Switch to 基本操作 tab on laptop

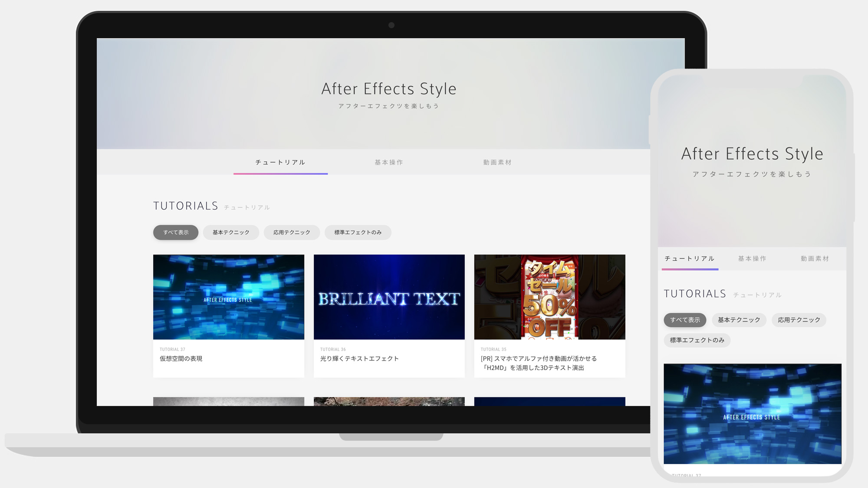[x=389, y=162]
